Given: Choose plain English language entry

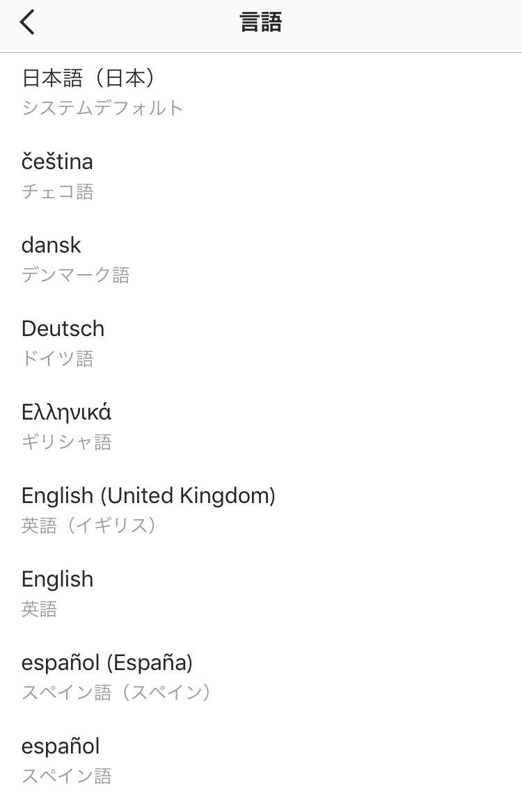Looking at the screenshot, I should (57, 579).
